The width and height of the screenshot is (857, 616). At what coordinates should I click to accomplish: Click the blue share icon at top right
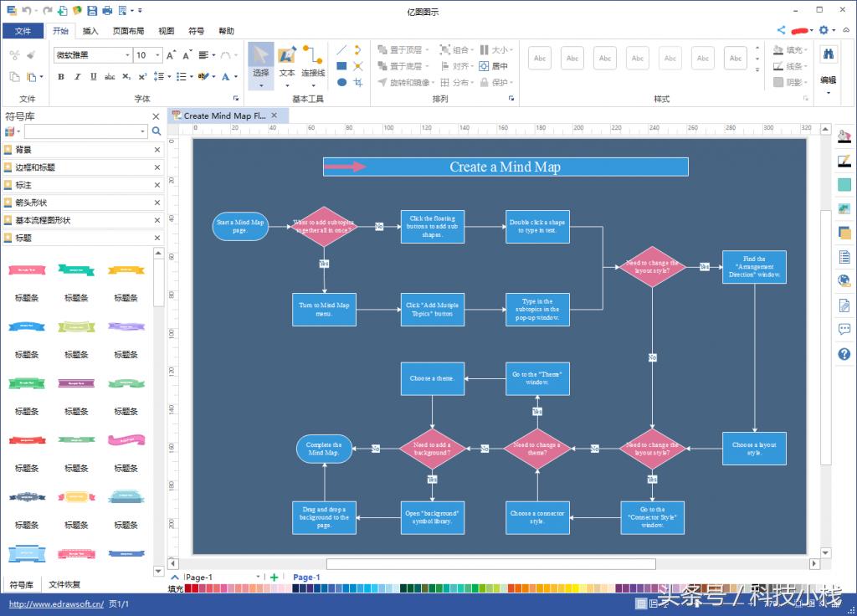click(781, 30)
